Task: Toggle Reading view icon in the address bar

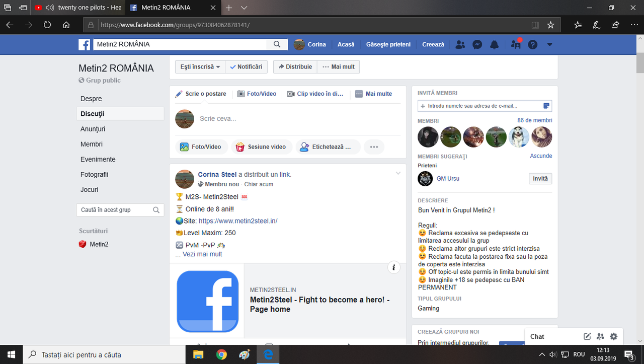Action: tap(535, 25)
